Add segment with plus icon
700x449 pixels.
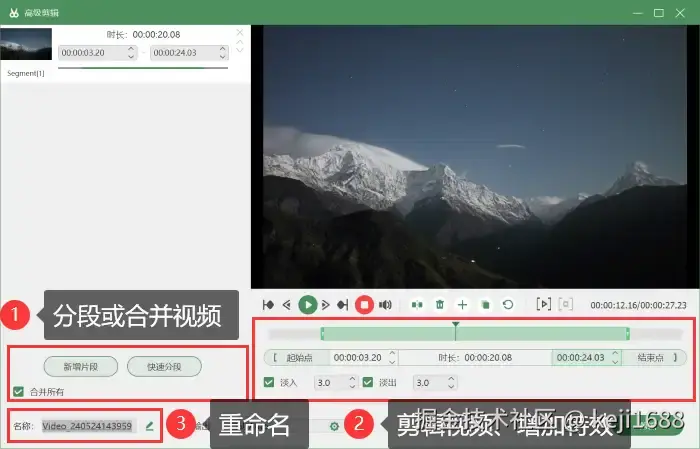[x=462, y=305]
